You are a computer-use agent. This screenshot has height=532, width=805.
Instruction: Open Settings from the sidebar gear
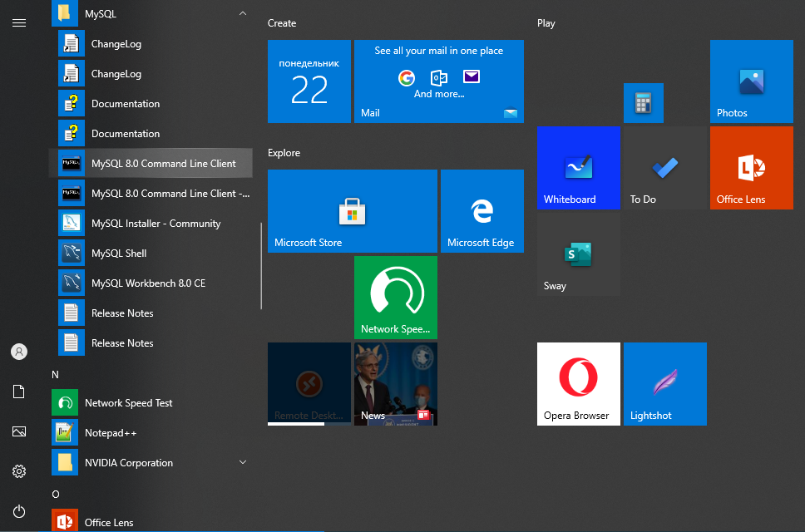point(19,471)
